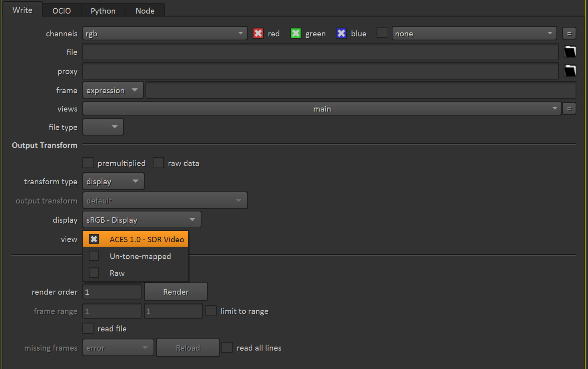588x369 pixels.
Task: Disable the red channel checkbox
Action: [x=258, y=33]
